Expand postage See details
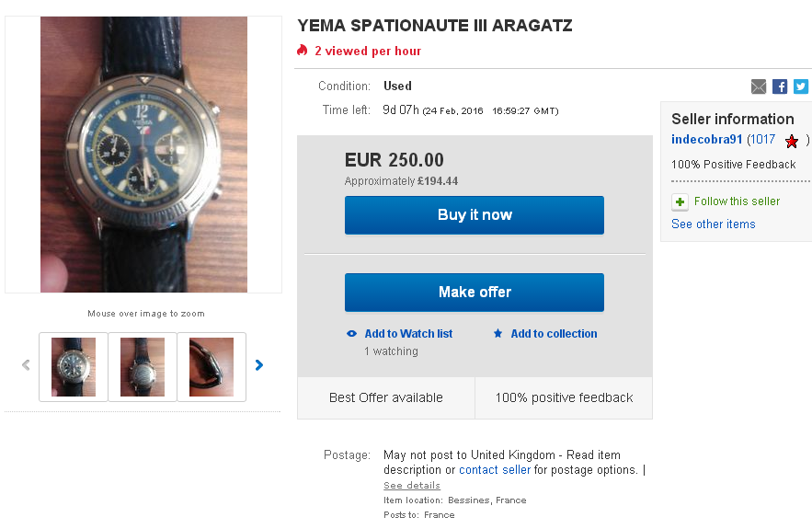Image resolution: width=812 pixels, height=529 pixels. 412,486
